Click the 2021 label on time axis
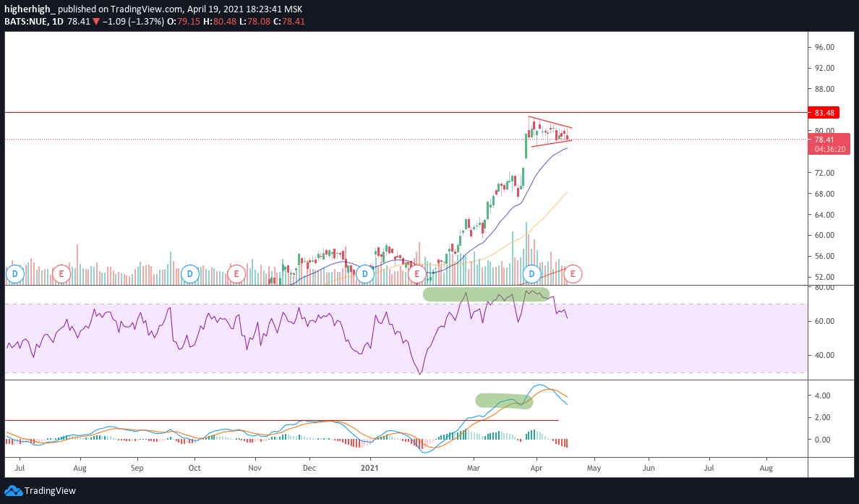 [369, 469]
